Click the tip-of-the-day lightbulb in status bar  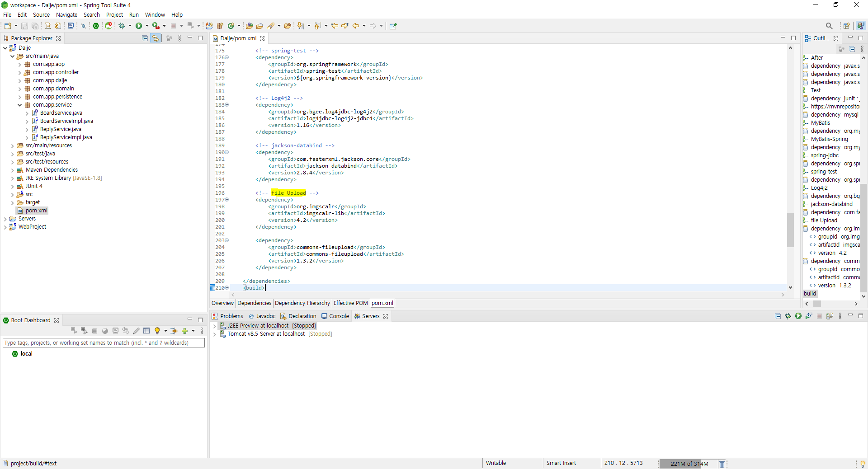point(863,464)
